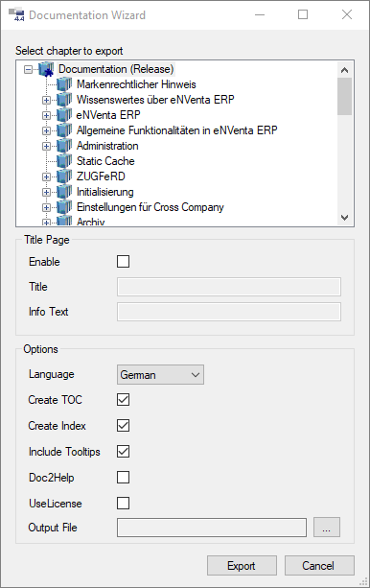Toggle the Include Tooltips checkbox

pos(124,452)
